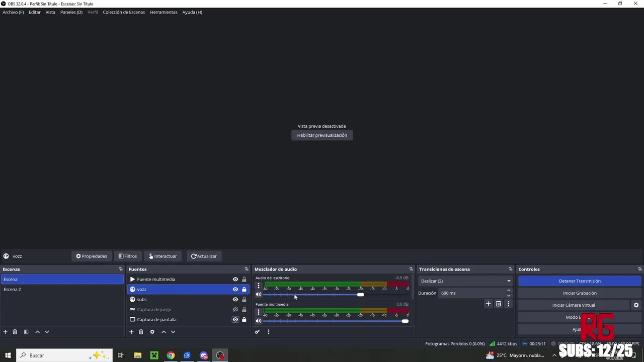Click the Interactuar button
Screen dimensions: 644x362
pyautogui.click(x=163, y=256)
